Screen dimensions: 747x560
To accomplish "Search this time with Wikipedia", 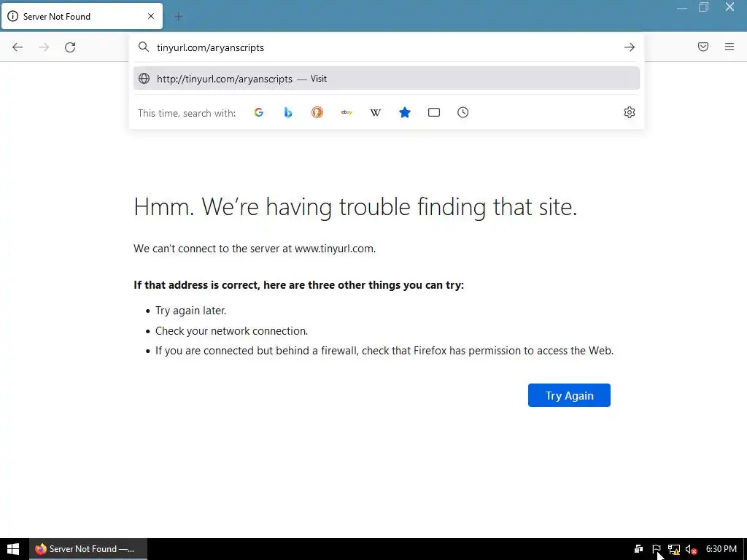I will click(x=376, y=112).
